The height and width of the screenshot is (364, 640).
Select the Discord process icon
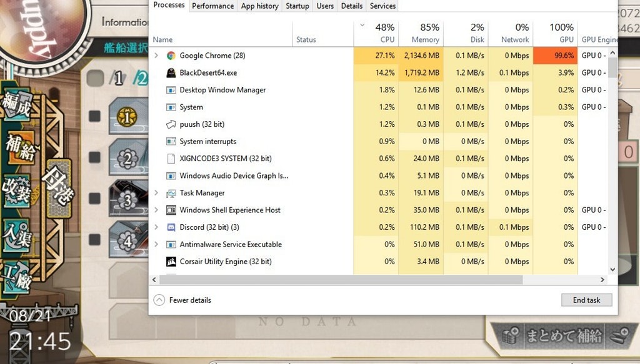[171, 227]
